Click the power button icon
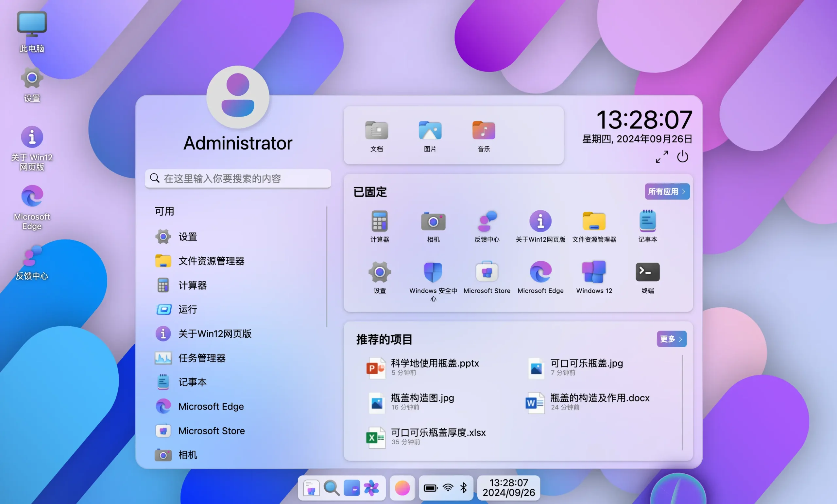The height and width of the screenshot is (504, 837). coord(682,157)
